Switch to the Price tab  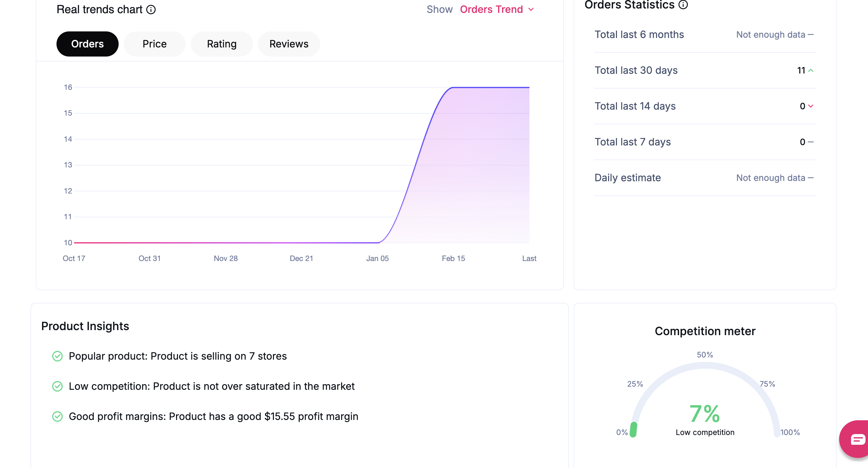154,43
